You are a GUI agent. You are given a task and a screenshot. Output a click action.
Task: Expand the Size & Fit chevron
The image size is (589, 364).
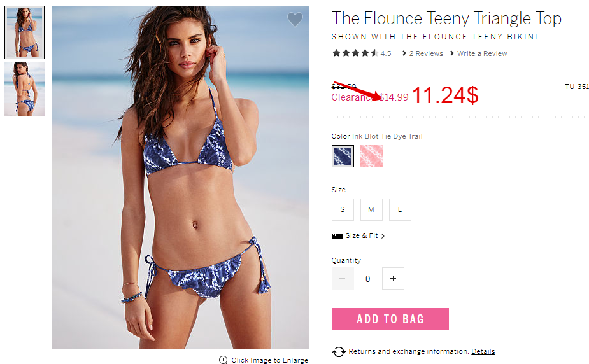383,236
